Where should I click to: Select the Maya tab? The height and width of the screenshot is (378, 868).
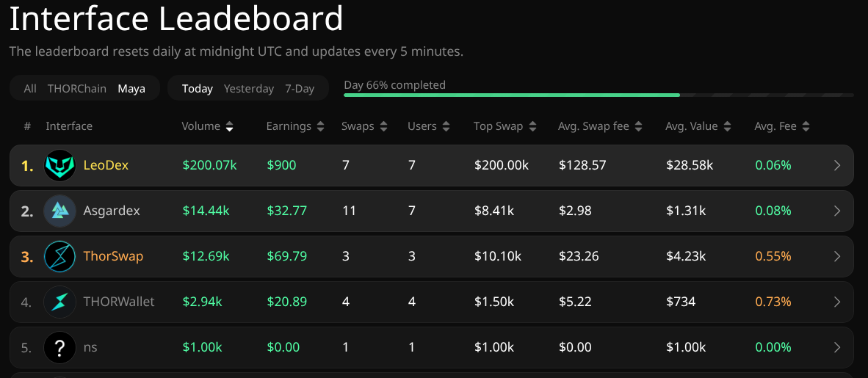click(131, 89)
